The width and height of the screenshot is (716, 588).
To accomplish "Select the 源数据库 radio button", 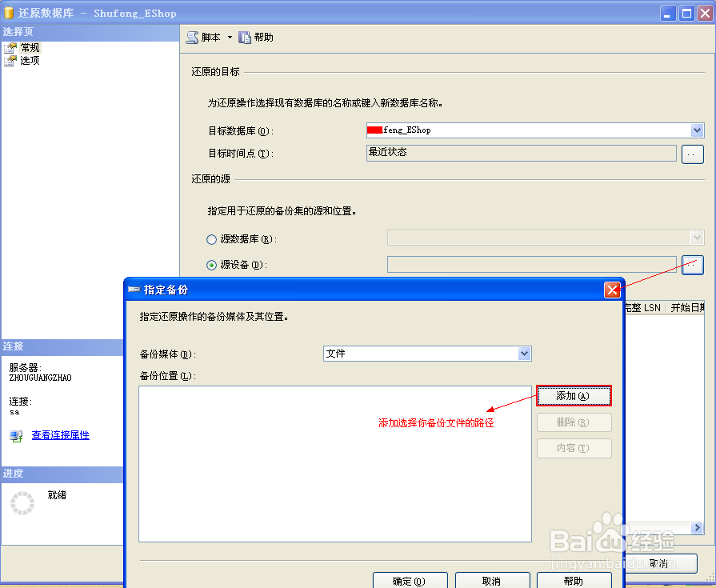I will pos(210,238).
